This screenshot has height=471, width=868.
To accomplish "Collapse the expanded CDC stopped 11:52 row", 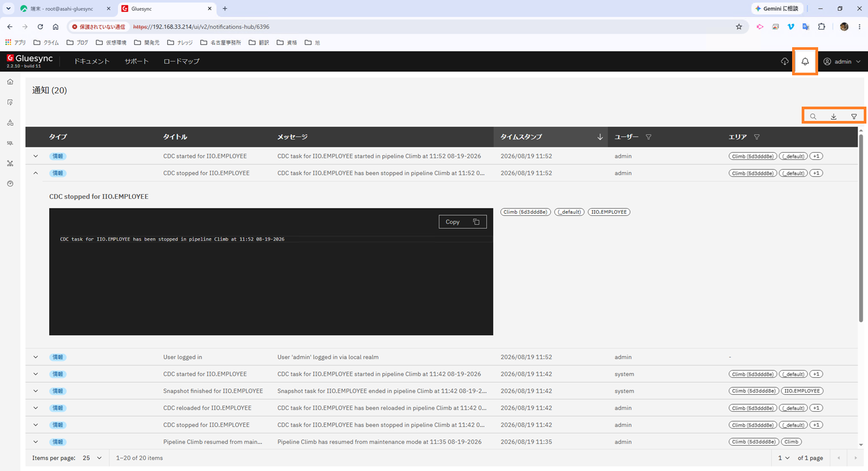I will click(x=36, y=173).
